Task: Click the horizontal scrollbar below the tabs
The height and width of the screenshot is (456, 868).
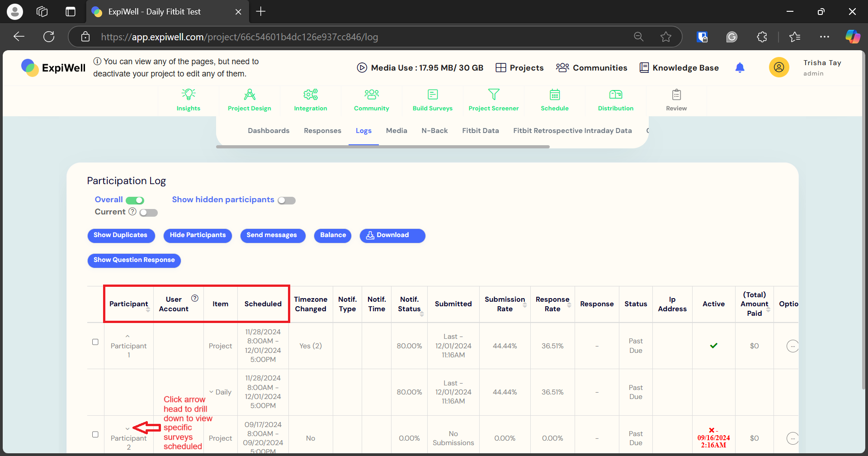Action: [x=382, y=147]
